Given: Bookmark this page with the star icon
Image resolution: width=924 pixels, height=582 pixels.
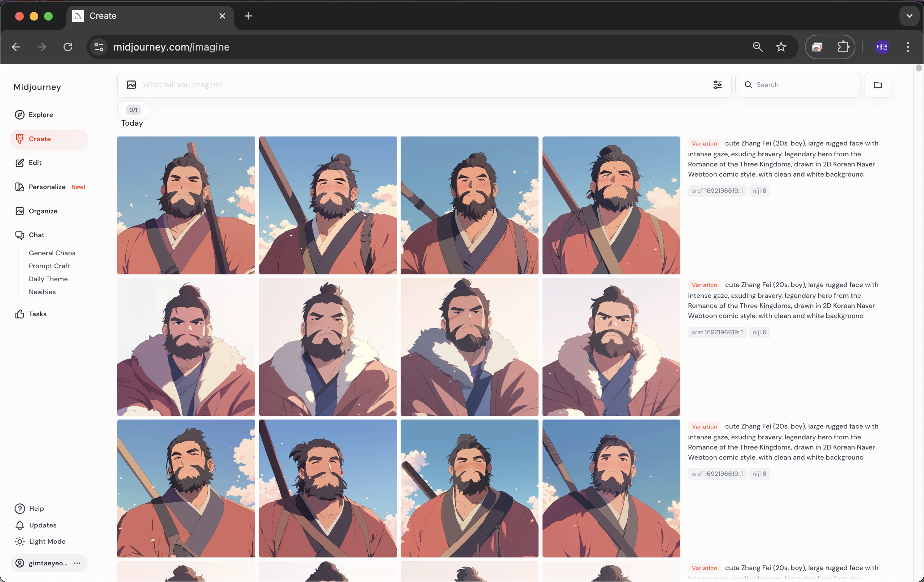Looking at the screenshot, I should 781,47.
